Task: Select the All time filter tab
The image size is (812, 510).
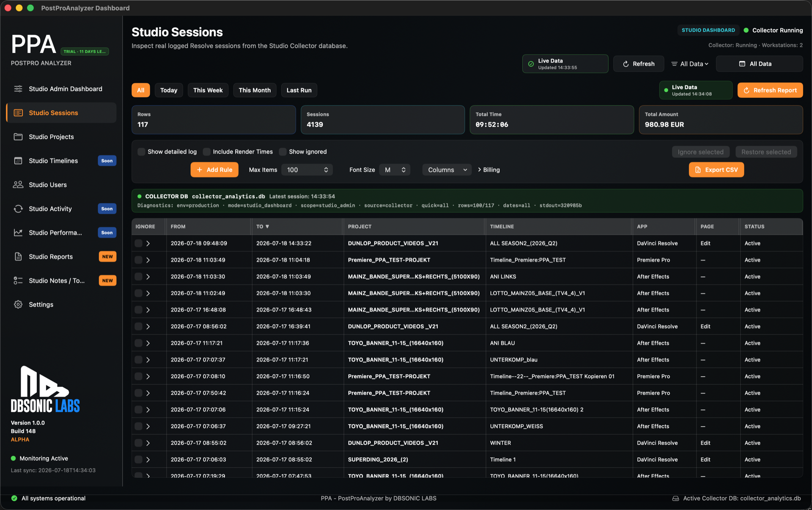Action: pyautogui.click(x=141, y=90)
